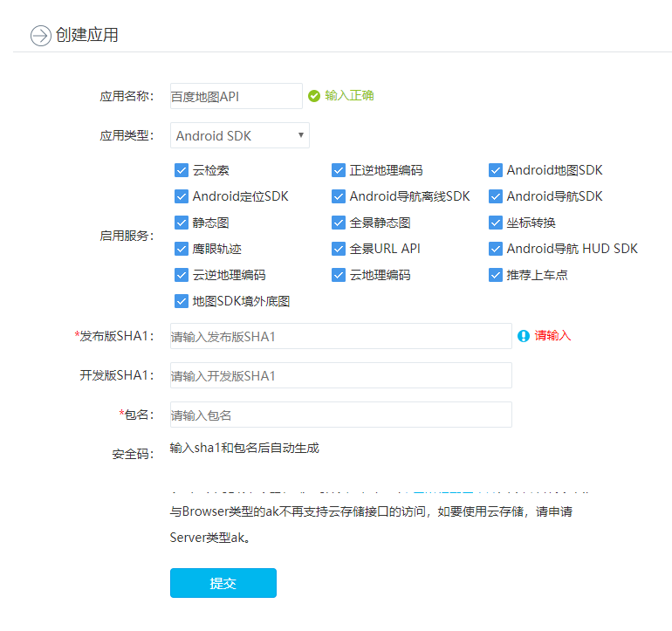Click the 创建应用 heading text
The image size is (672, 631).
pos(87,35)
